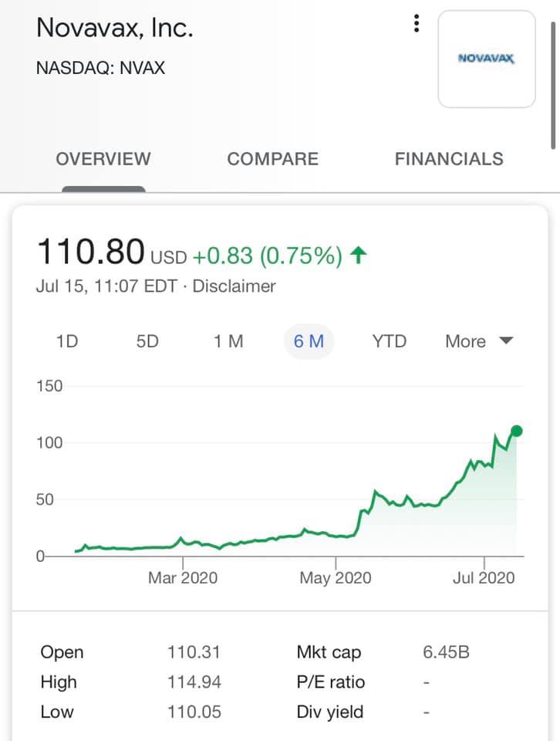Click the dropdown arrow beside More
560x741 pixels.
(506, 340)
